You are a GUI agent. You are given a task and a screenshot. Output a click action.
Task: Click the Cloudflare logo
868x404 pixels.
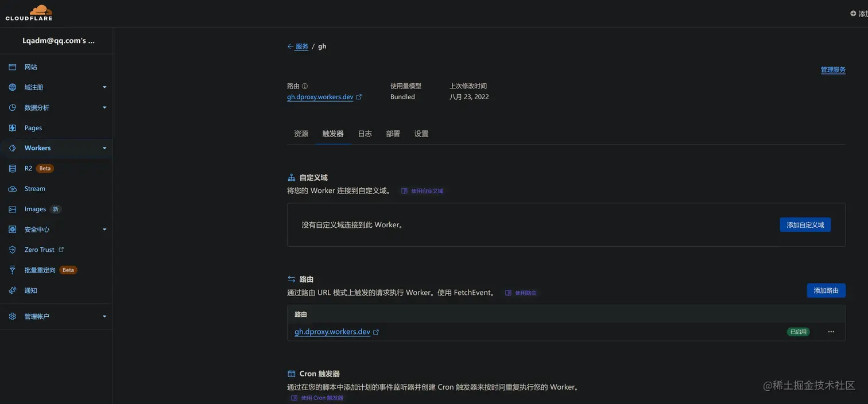coord(29,12)
